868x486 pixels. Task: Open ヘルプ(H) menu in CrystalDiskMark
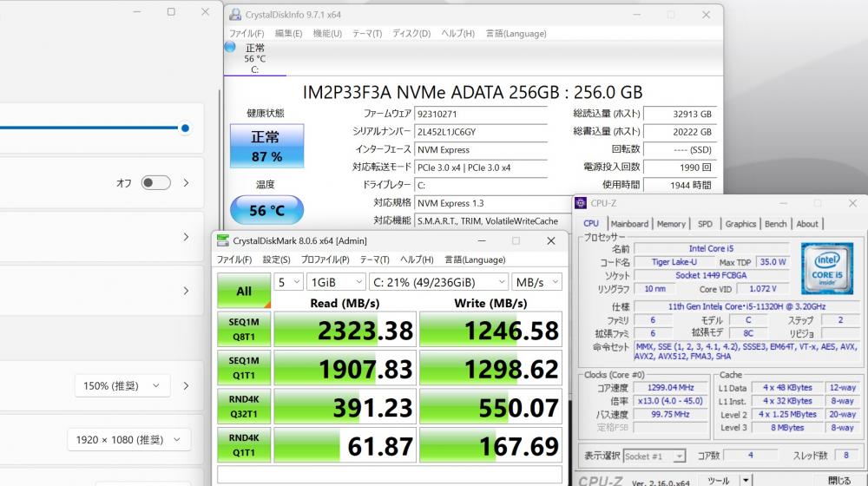pyautogui.click(x=417, y=259)
